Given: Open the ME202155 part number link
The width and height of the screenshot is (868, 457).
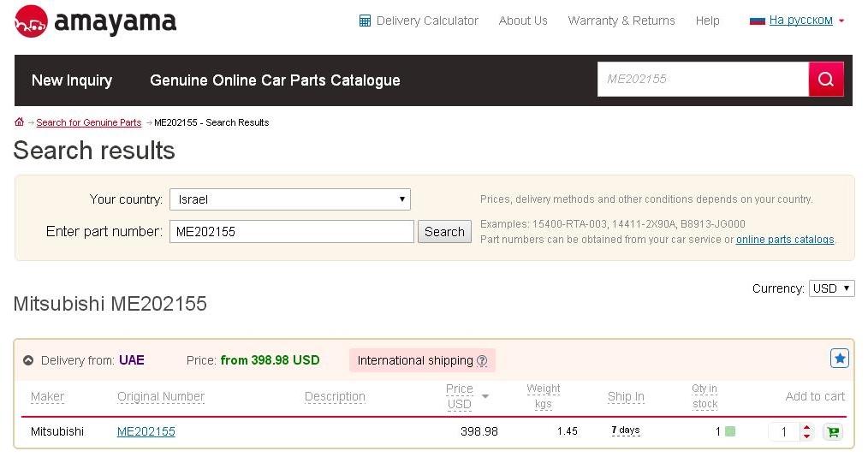Looking at the screenshot, I should click(x=146, y=431).
